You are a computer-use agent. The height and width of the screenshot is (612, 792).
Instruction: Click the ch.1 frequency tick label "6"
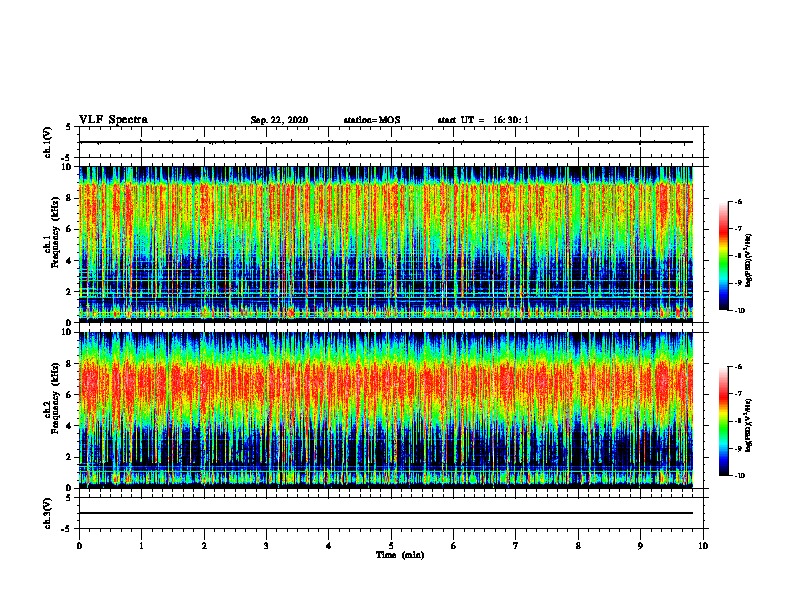point(69,230)
